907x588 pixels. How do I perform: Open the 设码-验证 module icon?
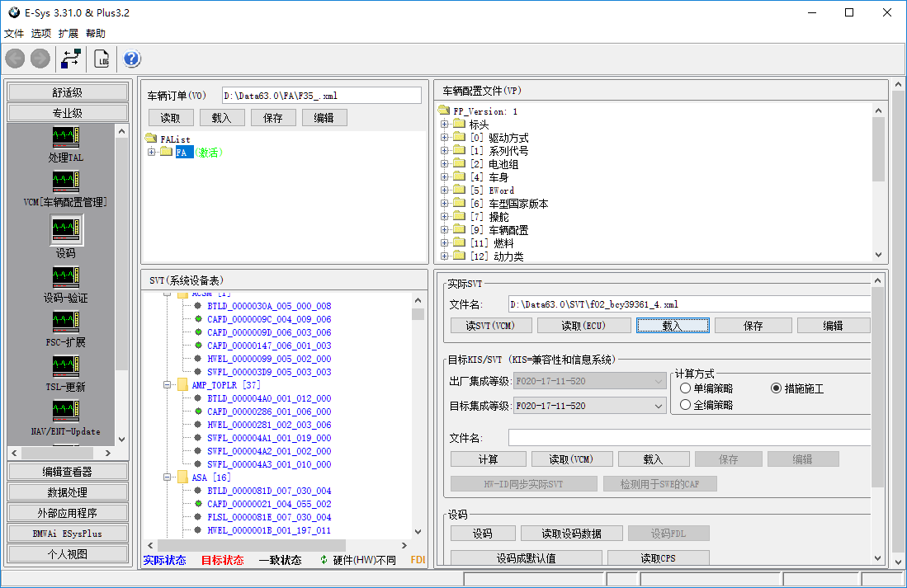tap(66, 276)
